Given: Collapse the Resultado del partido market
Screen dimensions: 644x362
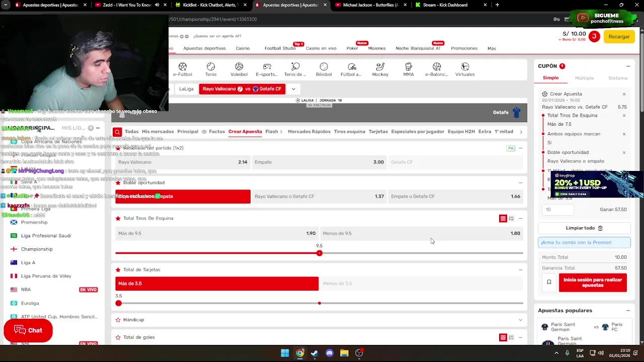Looking at the screenshot, I should [x=520, y=148].
